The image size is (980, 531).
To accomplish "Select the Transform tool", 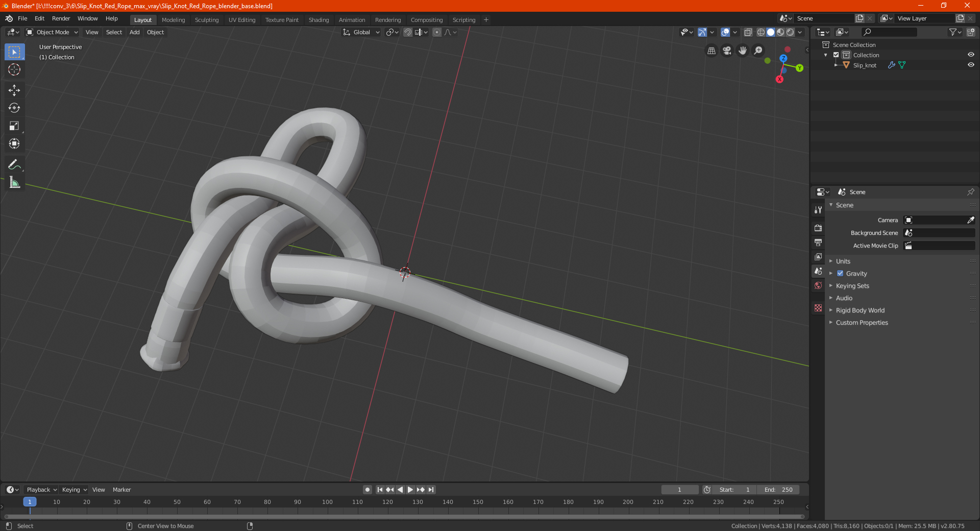I will pos(14,143).
